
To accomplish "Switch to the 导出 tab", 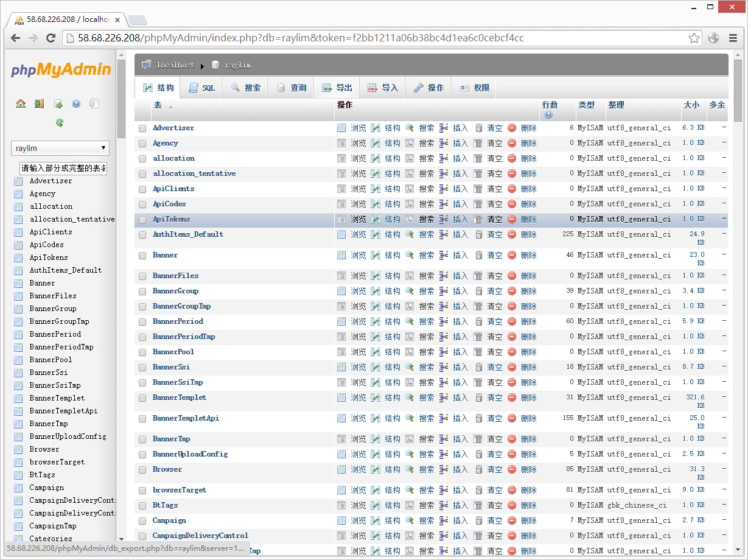I will click(x=337, y=88).
